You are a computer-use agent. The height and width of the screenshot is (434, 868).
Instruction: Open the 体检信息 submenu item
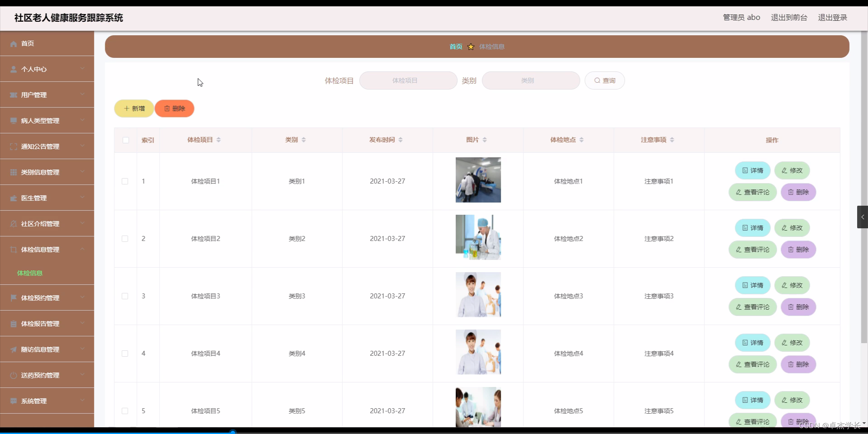pos(29,273)
